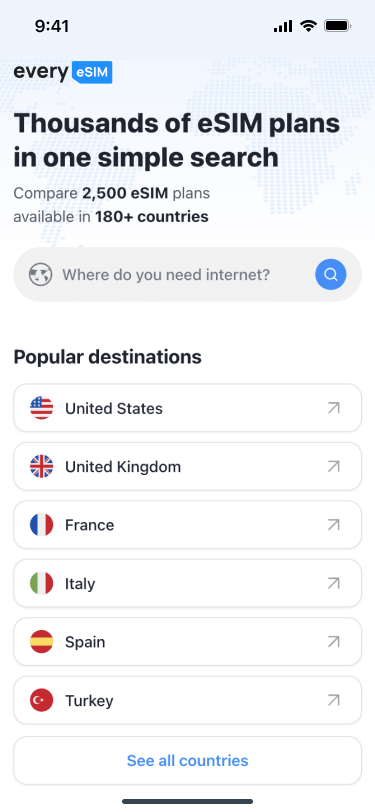Check the Wi-Fi status icon

pos(308,26)
